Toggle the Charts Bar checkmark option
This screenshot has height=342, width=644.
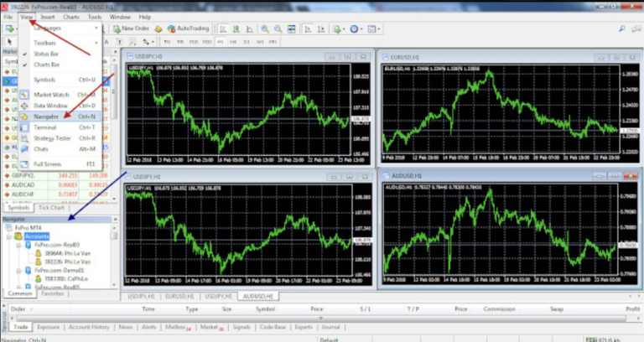click(x=45, y=64)
